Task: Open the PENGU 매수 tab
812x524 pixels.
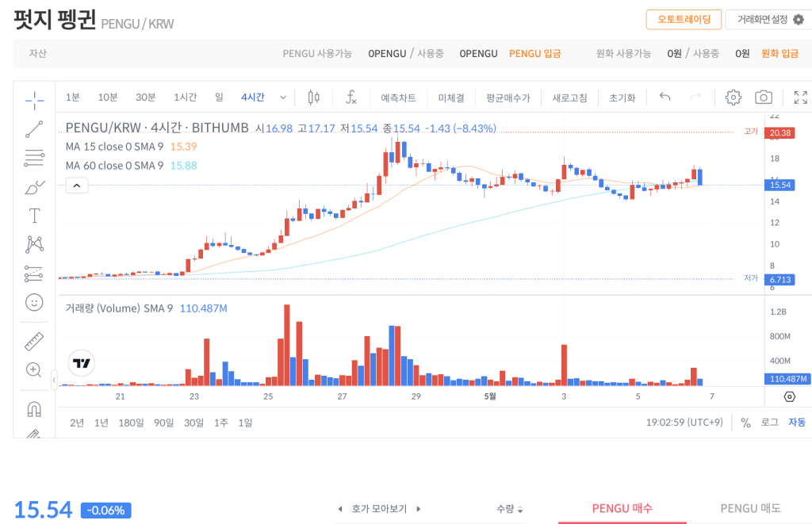Action: tap(622, 508)
